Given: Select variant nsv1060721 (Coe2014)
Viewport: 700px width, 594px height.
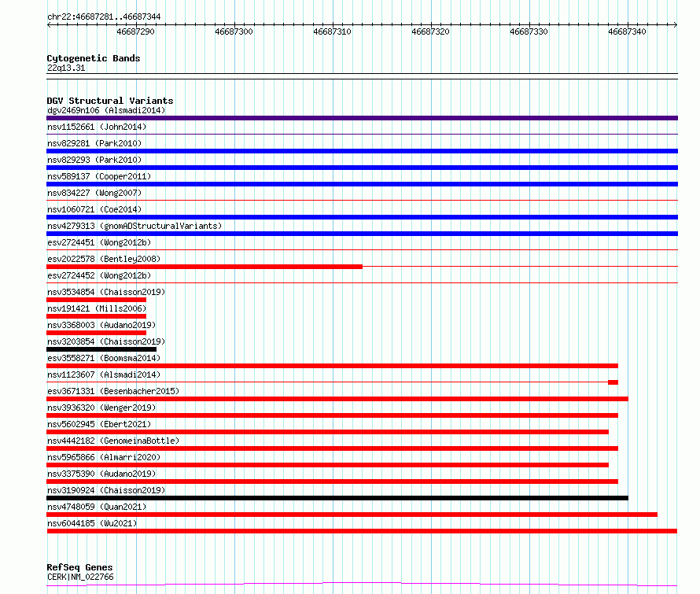Looking at the screenshot, I should tap(94, 209).
